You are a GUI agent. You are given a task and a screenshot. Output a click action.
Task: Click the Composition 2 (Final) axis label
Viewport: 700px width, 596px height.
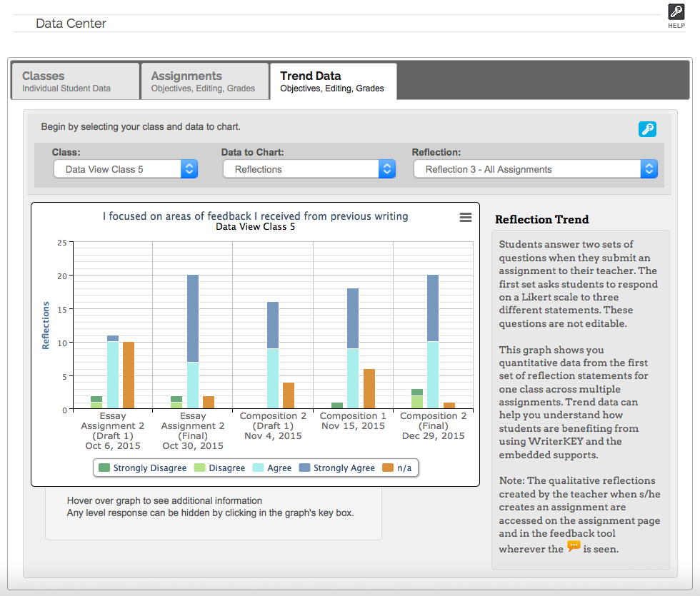coord(433,425)
